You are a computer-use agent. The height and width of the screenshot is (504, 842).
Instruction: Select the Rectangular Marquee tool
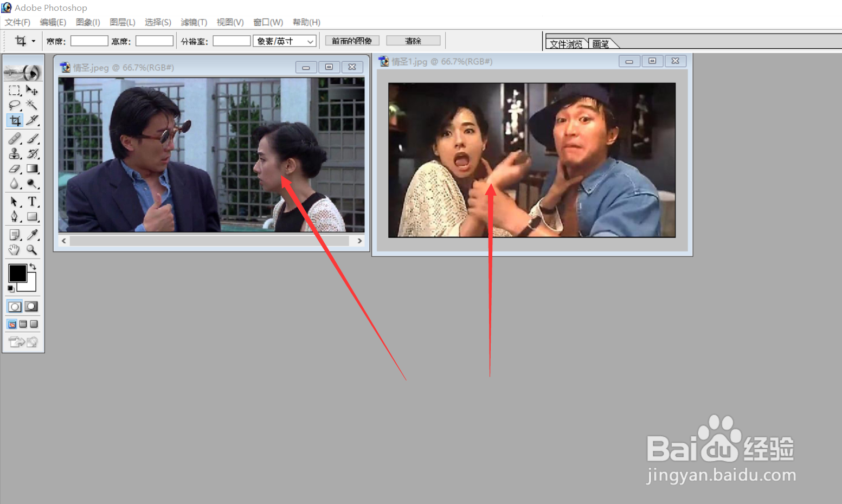[x=15, y=90]
